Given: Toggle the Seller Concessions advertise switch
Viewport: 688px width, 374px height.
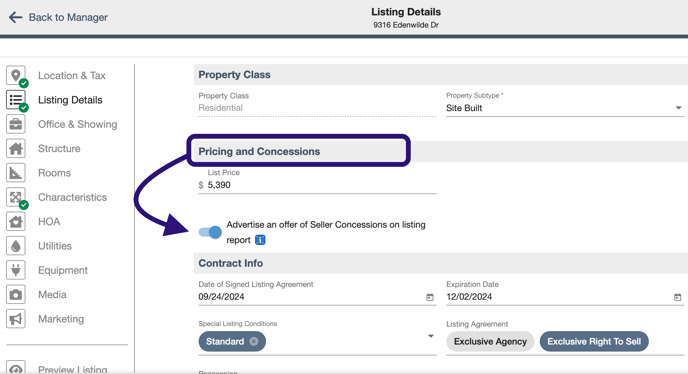Looking at the screenshot, I should [210, 232].
